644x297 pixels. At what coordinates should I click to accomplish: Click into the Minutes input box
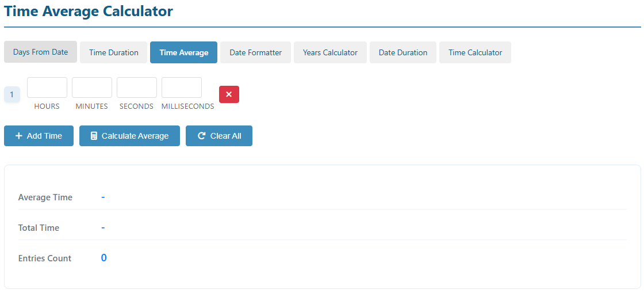pyautogui.click(x=92, y=87)
